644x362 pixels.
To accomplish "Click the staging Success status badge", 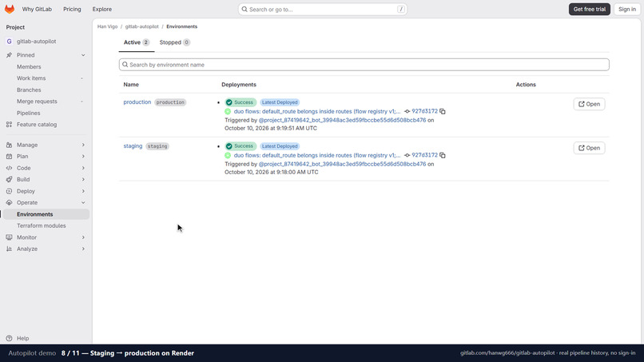I will tap(241, 146).
